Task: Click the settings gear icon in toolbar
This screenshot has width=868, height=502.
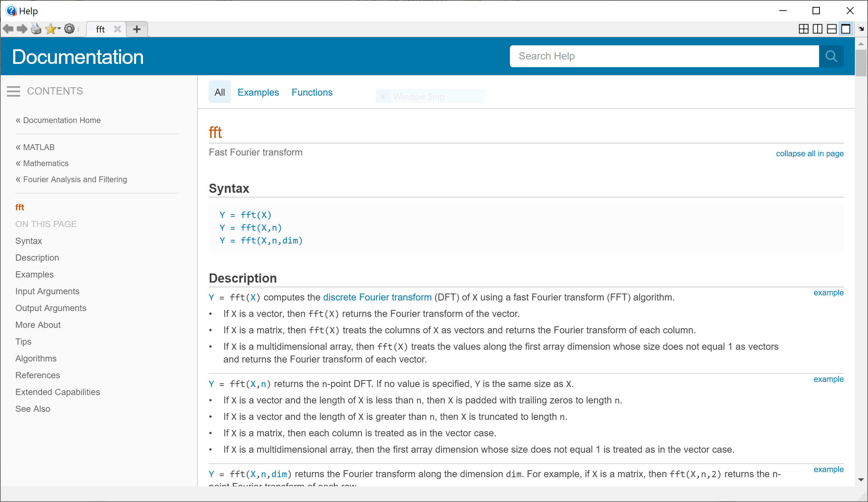Action: [70, 29]
